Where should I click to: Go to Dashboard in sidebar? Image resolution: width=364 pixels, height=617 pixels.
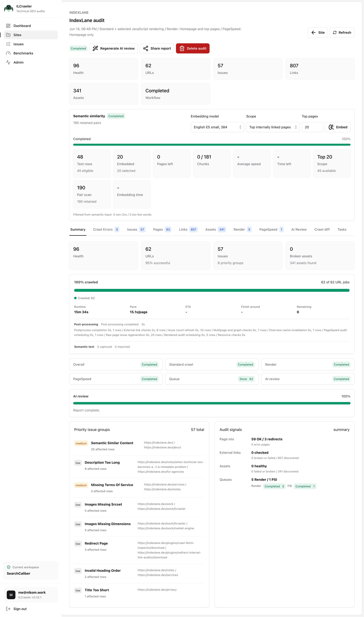coord(31,26)
